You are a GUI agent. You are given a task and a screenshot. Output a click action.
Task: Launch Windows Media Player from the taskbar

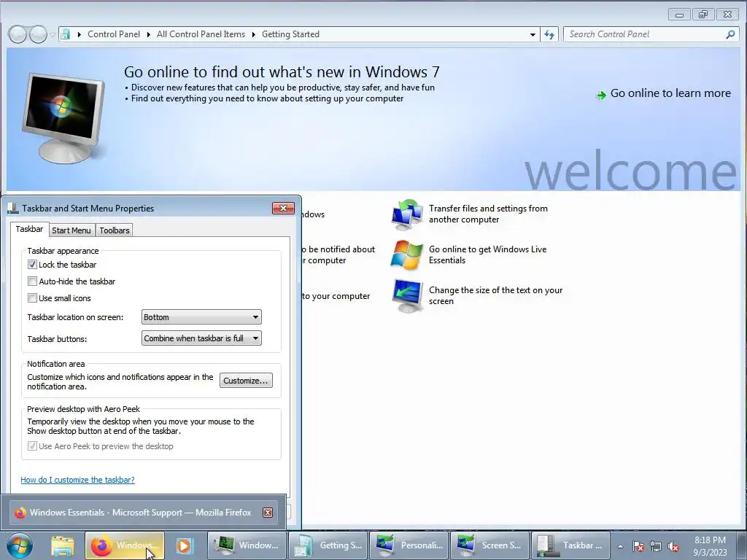(184, 545)
